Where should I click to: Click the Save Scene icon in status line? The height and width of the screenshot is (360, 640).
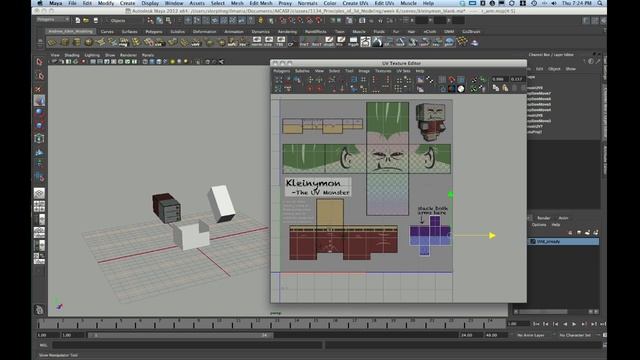click(96, 20)
